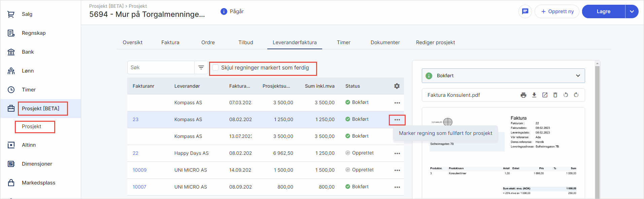Viewport: 644px width, 199px height.
Task: Open the Lagre button dropdown arrow
Action: [x=632, y=11]
